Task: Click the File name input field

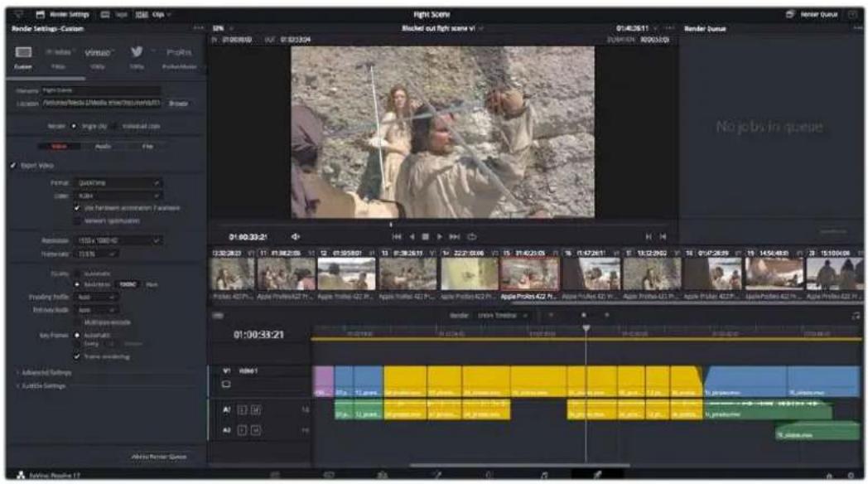Action: pyautogui.click(x=101, y=90)
